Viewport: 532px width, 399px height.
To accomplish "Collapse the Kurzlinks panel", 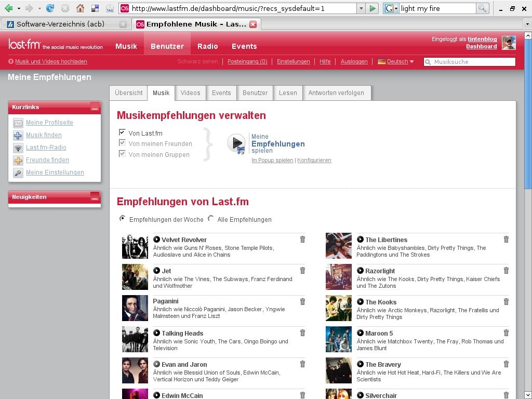I will 95,107.
